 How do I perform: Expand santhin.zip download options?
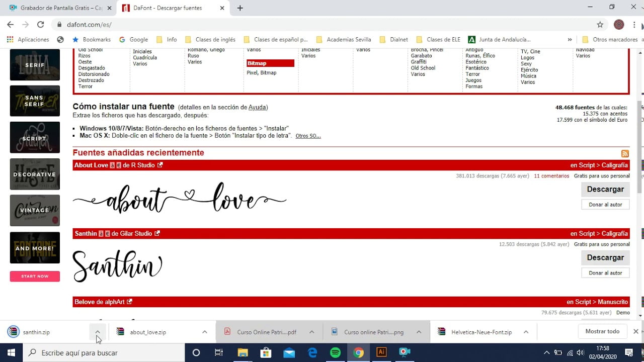point(97,332)
